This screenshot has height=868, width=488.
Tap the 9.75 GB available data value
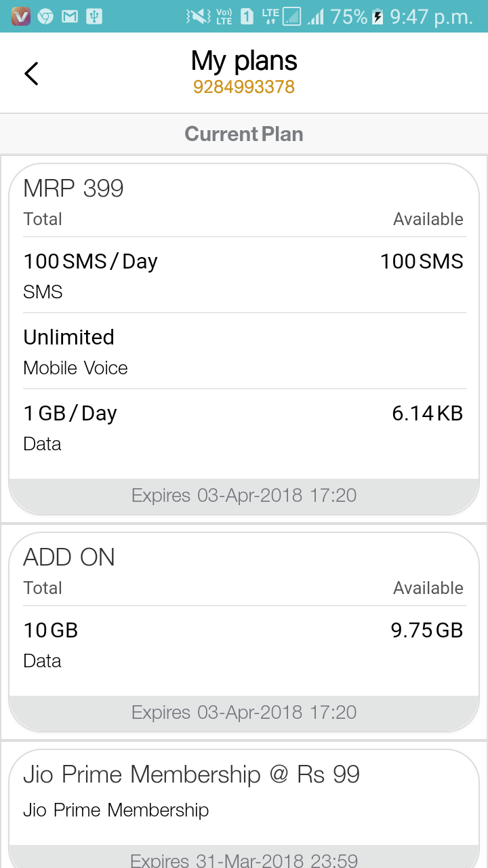[x=427, y=630]
